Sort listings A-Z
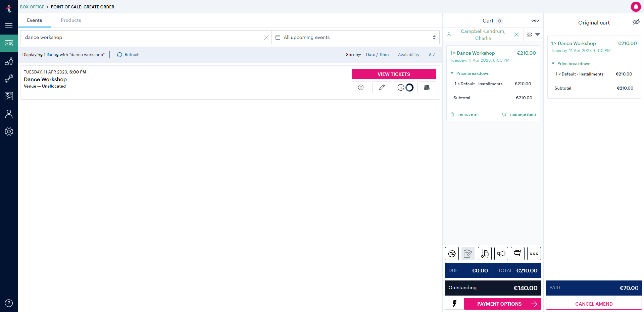Image resolution: width=644 pixels, height=312 pixels. [432, 55]
